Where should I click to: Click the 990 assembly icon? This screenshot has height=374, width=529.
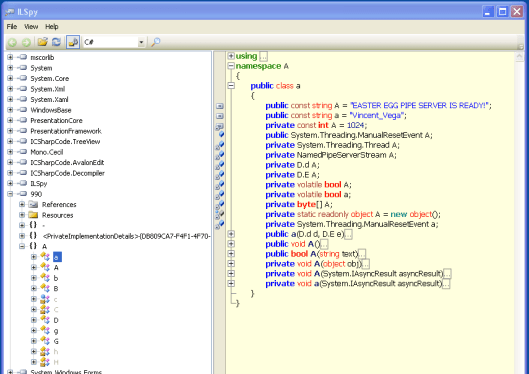pyautogui.click(x=22, y=194)
